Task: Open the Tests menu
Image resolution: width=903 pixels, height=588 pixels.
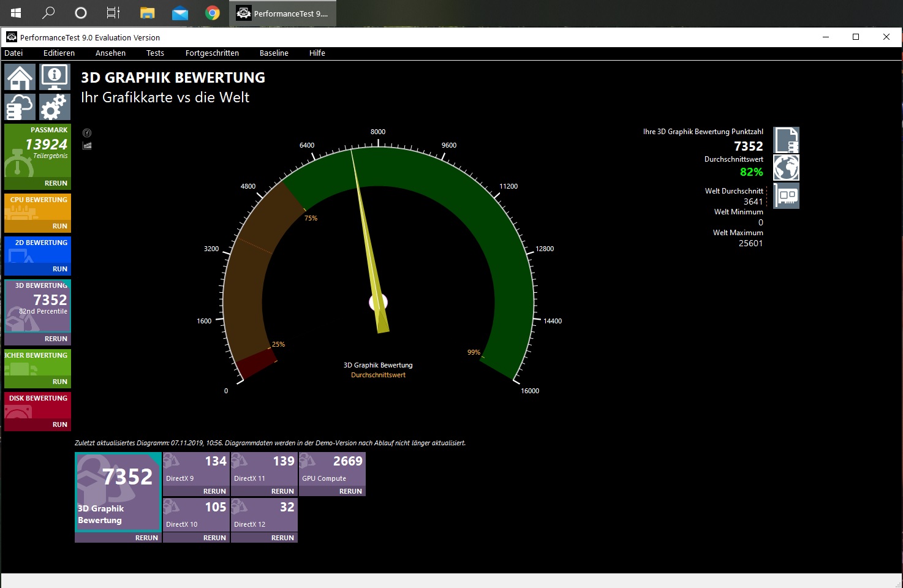Action: [155, 53]
